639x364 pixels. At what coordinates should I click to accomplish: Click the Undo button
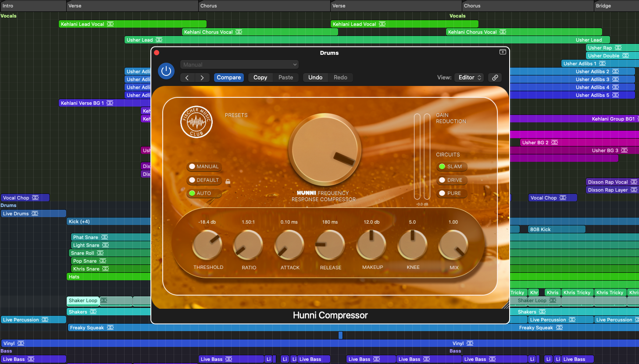tap(315, 78)
